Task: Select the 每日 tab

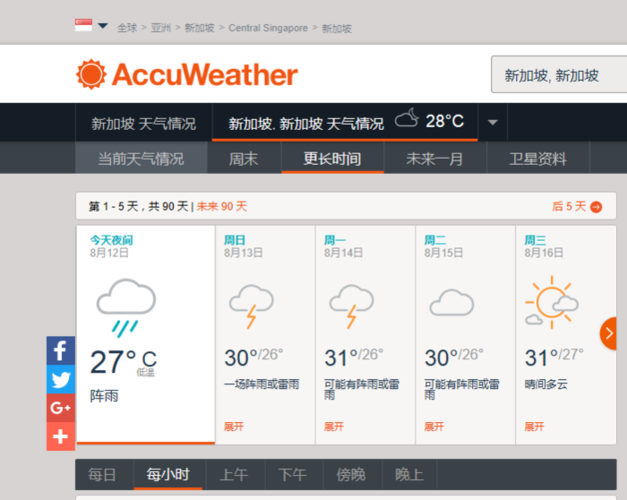Action: tap(102, 475)
